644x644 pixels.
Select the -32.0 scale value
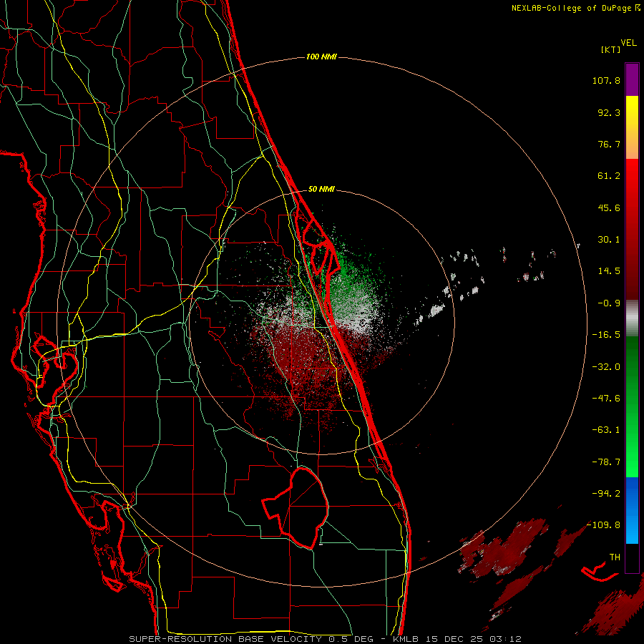[606, 367]
